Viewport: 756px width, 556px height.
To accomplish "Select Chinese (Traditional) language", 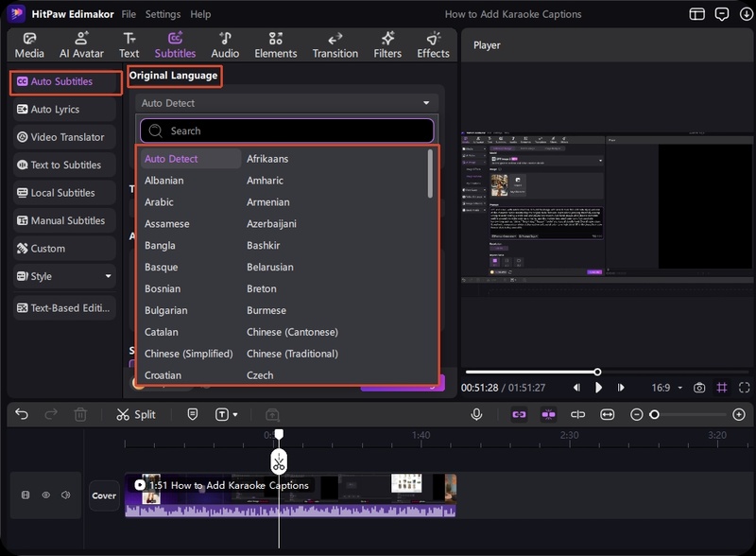I will [x=292, y=354].
